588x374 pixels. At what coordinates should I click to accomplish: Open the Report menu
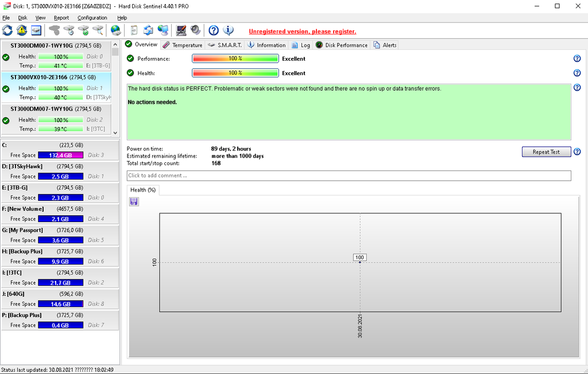tap(61, 18)
